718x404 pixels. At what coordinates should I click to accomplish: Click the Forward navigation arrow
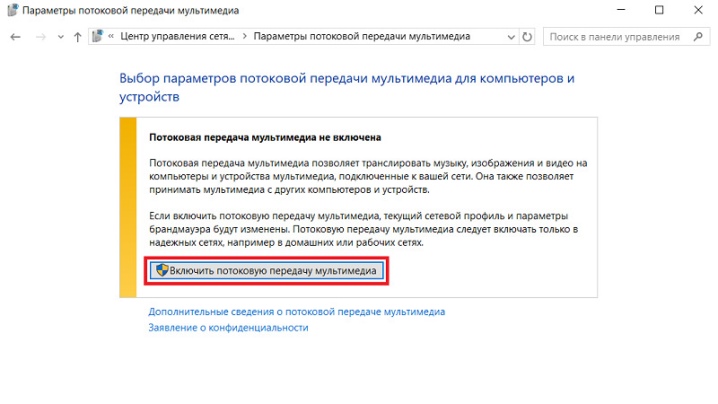(x=41, y=37)
